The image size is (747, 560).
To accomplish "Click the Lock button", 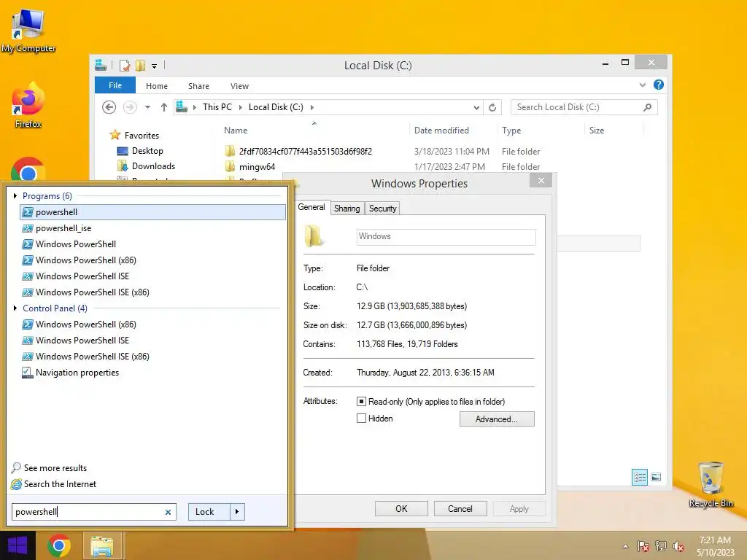I will (209, 512).
